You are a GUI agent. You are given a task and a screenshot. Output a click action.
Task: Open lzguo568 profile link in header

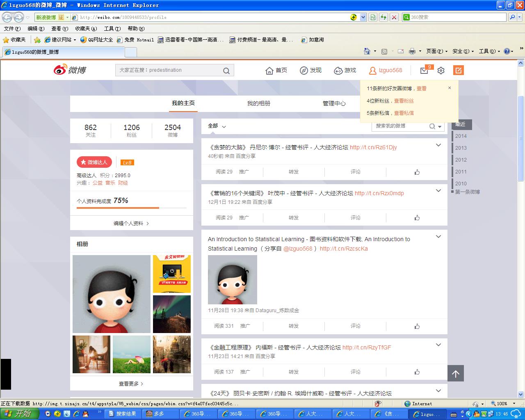coord(386,71)
